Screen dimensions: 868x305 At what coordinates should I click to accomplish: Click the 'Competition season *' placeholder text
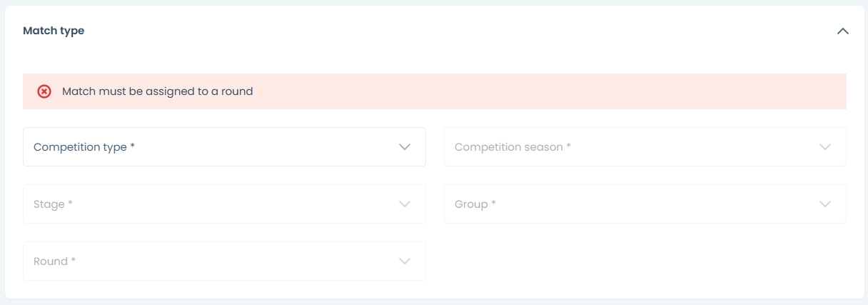coord(513,147)
